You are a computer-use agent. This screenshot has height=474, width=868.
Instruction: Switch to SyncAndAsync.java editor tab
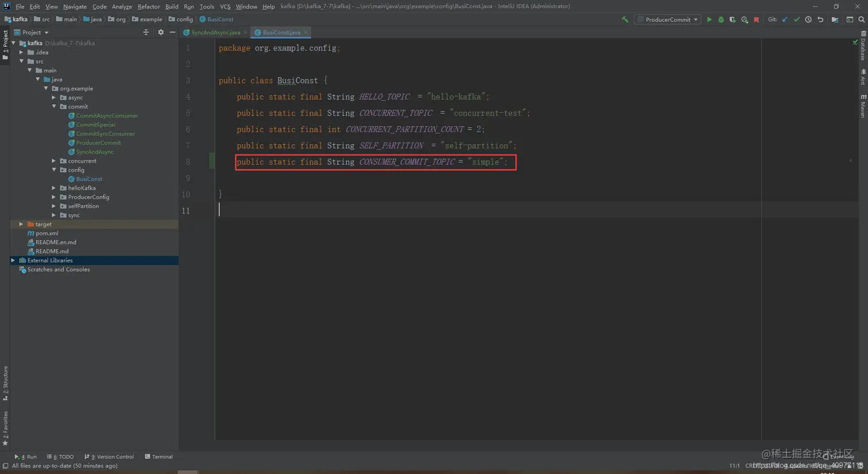(215, 33)
